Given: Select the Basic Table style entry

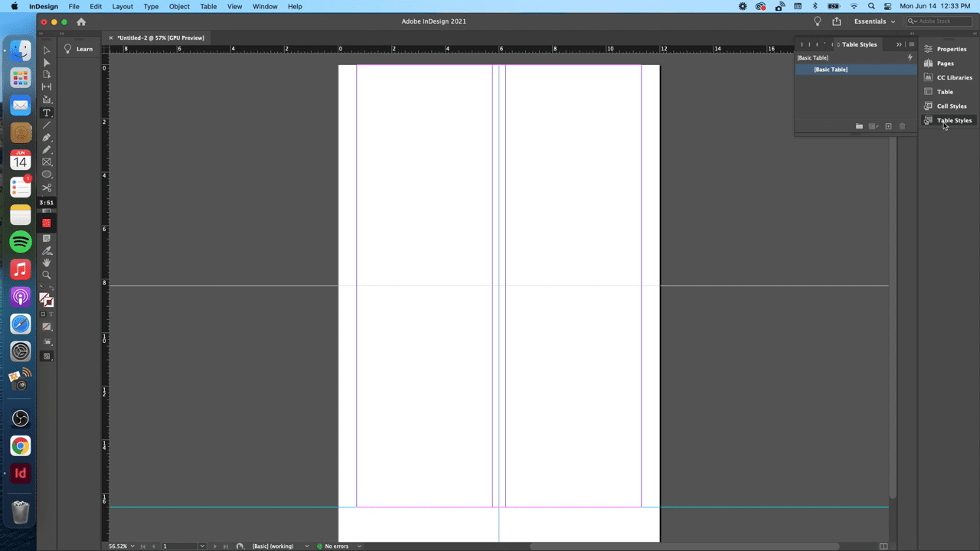Looking at the screenshot, I should coord(831,70).
